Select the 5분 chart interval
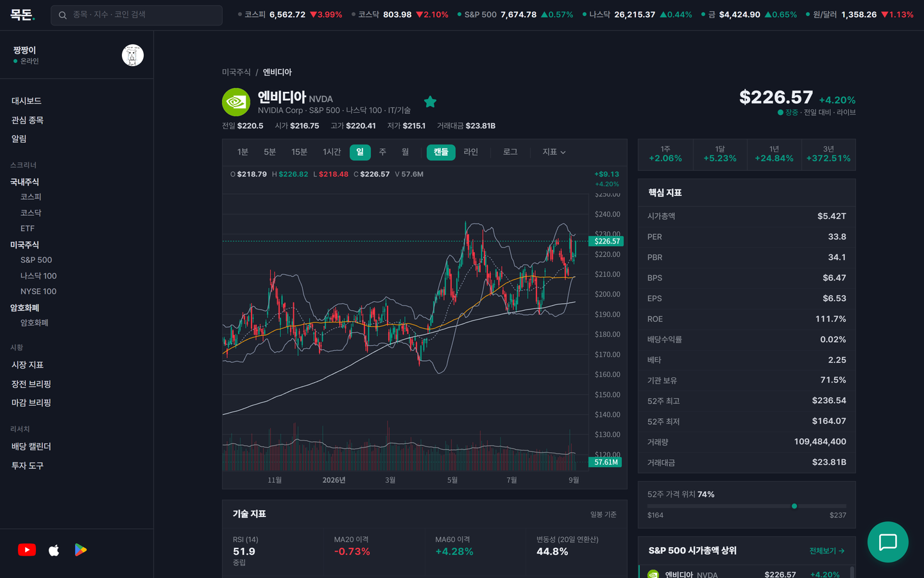This screenshot has height=578, width=924. (x=269, y=152)
